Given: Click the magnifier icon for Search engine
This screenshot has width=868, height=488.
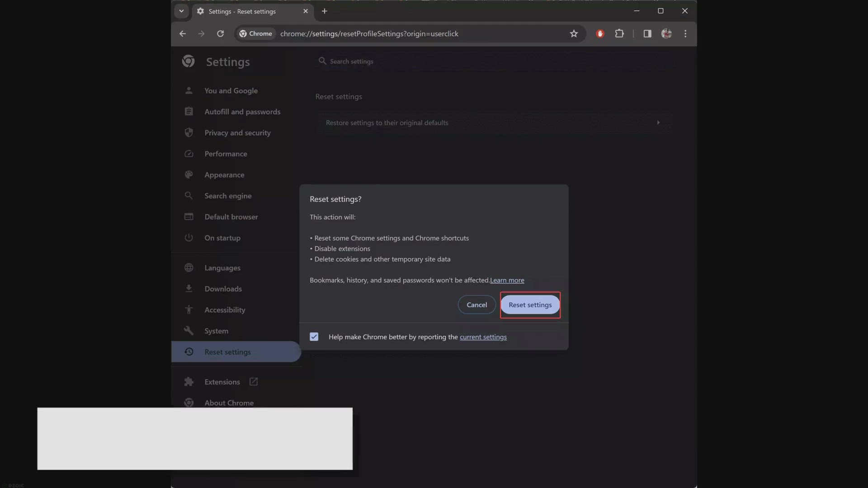Looking at the screenshot, I should coord(189,196).
